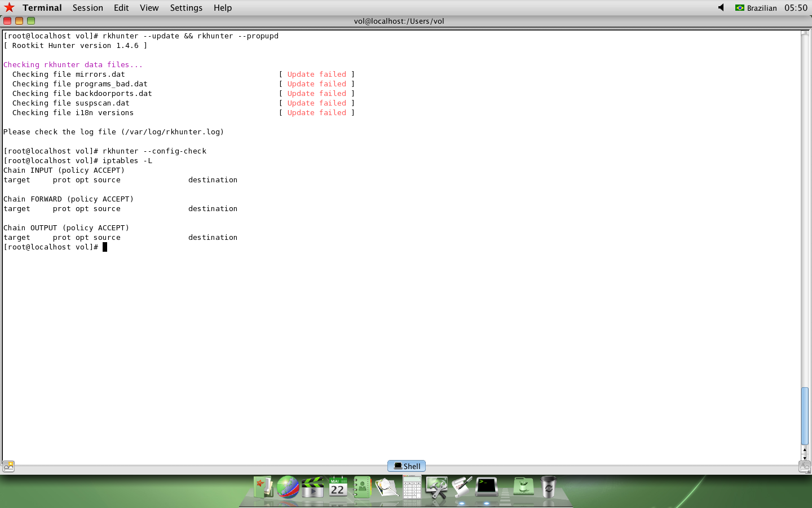The width and height of the screenshot is (812, 508).
Task: Open the View menu
Action: click(x=149, y=8)
